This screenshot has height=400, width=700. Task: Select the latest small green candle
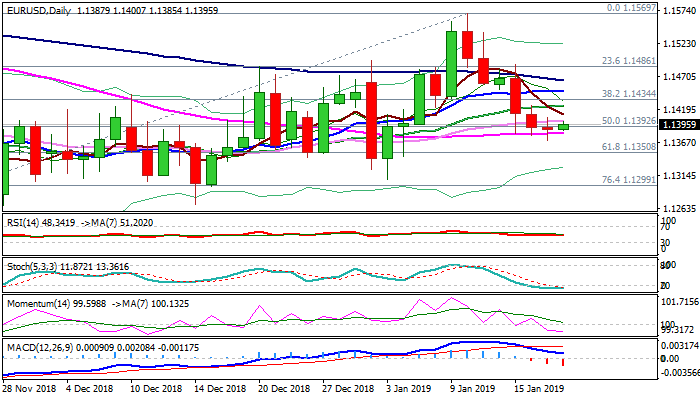564,126
